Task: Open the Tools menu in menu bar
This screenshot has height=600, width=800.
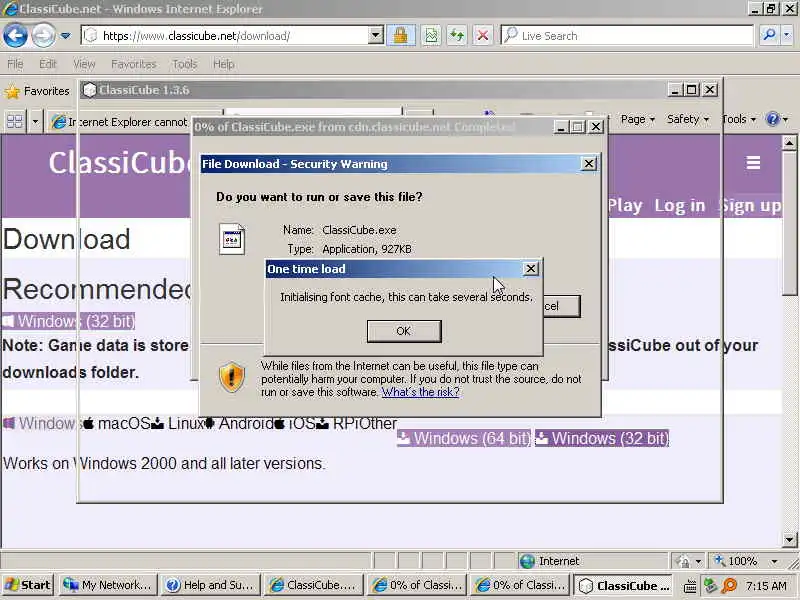Action: point(185,64)
